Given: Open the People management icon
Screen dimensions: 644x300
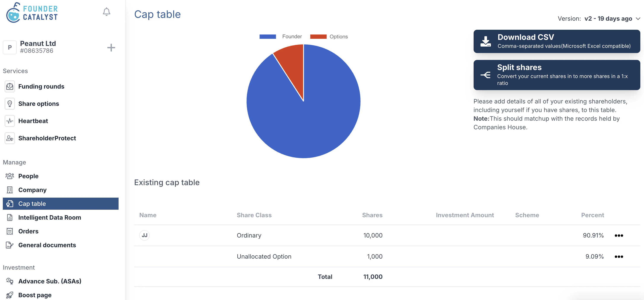Looking at the screenshot, I should coord(10,176).
